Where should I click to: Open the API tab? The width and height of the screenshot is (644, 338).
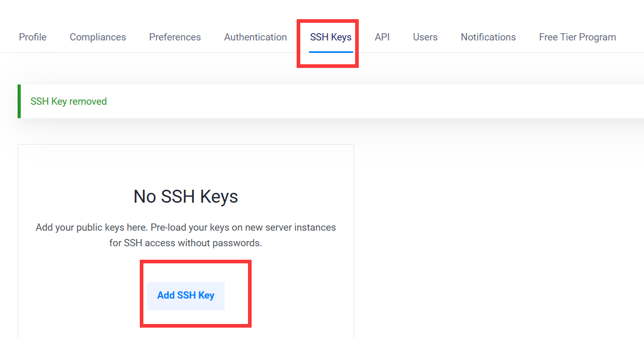tap(382, 37)
